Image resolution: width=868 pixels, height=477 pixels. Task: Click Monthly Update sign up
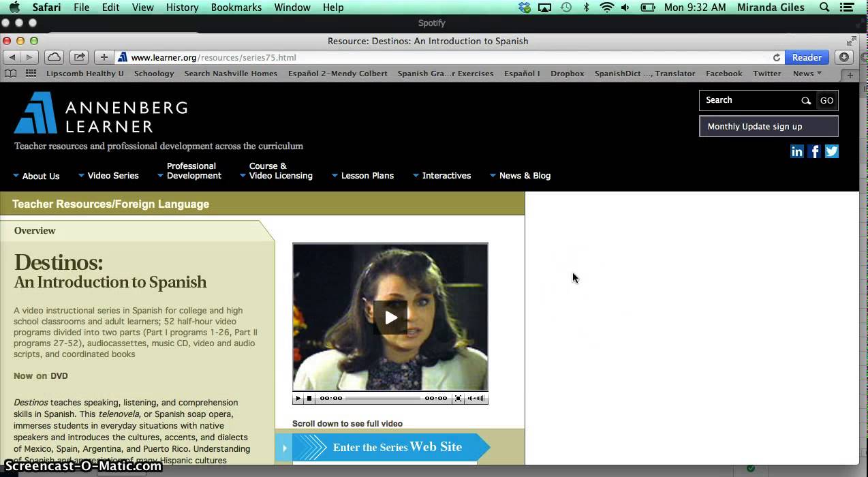pyautogui.click(x=769, y=126)
